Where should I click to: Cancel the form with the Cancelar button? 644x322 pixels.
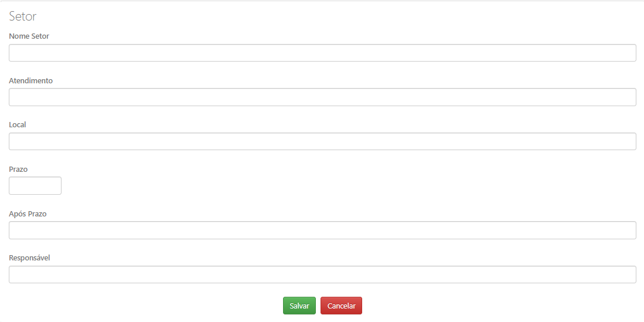pyautogui.click(x=341, y=306)
